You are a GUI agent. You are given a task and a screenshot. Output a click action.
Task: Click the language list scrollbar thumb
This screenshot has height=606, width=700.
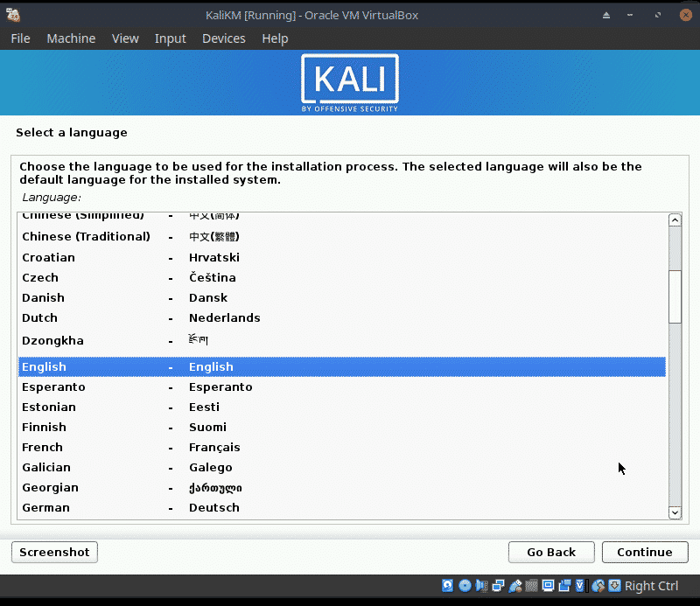point(675,296)
